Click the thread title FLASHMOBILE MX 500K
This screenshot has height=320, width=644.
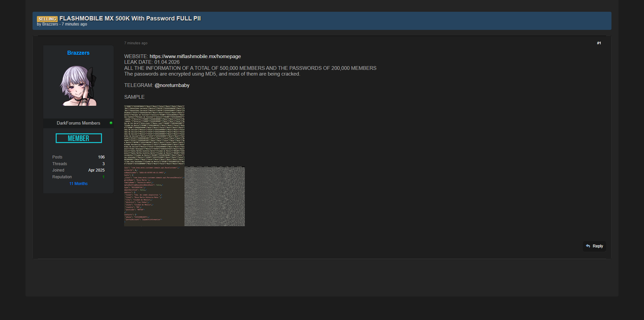click(130, 18)
